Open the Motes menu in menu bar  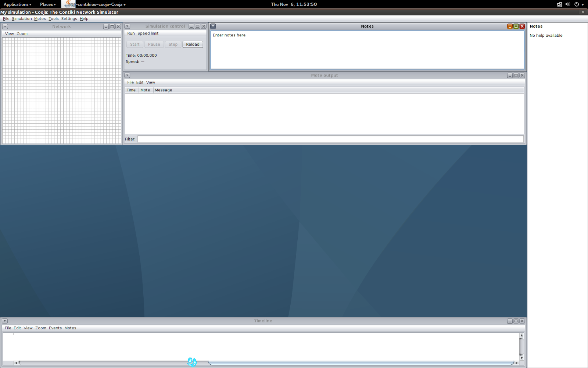(40, 18)
